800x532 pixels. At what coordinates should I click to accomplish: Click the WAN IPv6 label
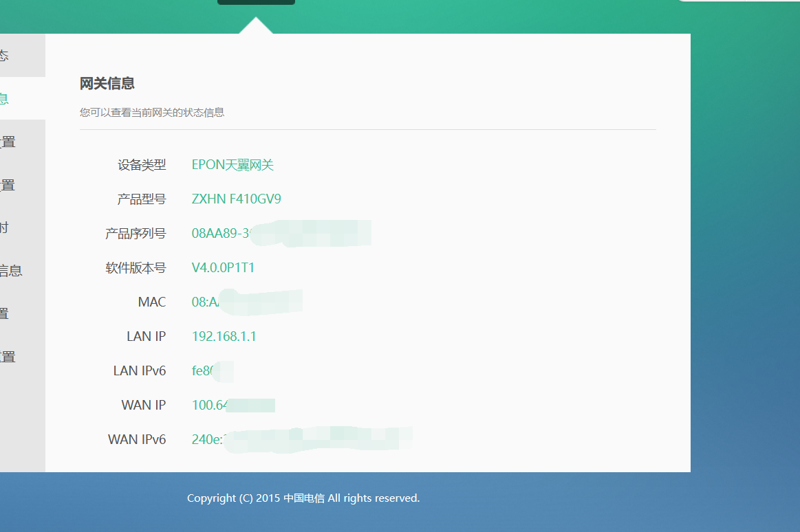coord(138,439)
